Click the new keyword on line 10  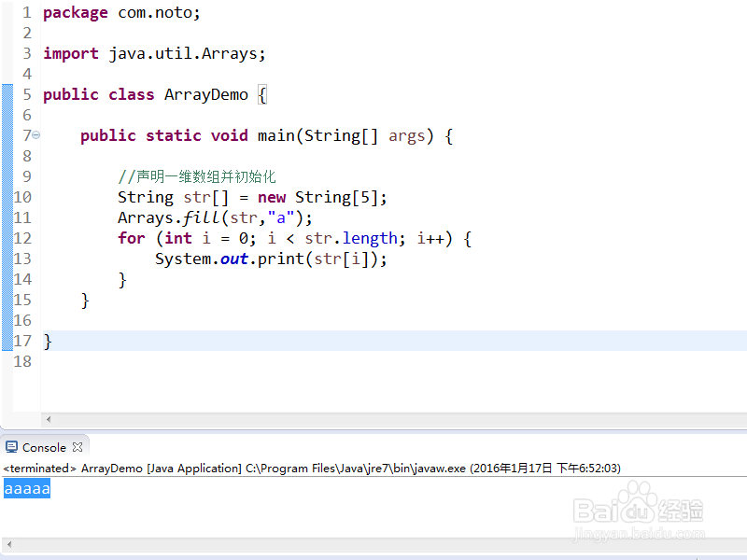(x=272, y=197)
